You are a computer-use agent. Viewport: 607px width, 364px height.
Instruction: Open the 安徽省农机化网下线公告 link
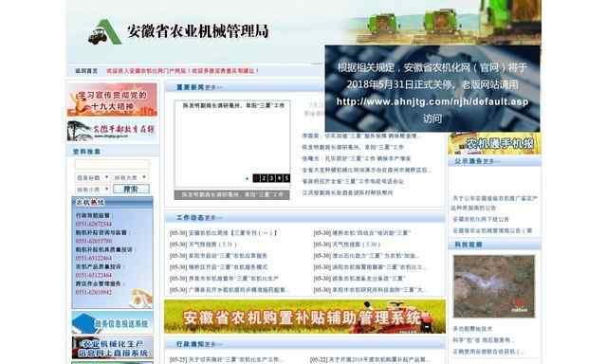[481, 219]
